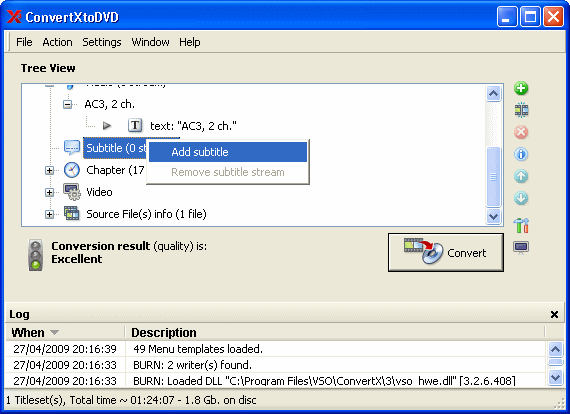
Task: Open the Help menu
Action: 190,42
